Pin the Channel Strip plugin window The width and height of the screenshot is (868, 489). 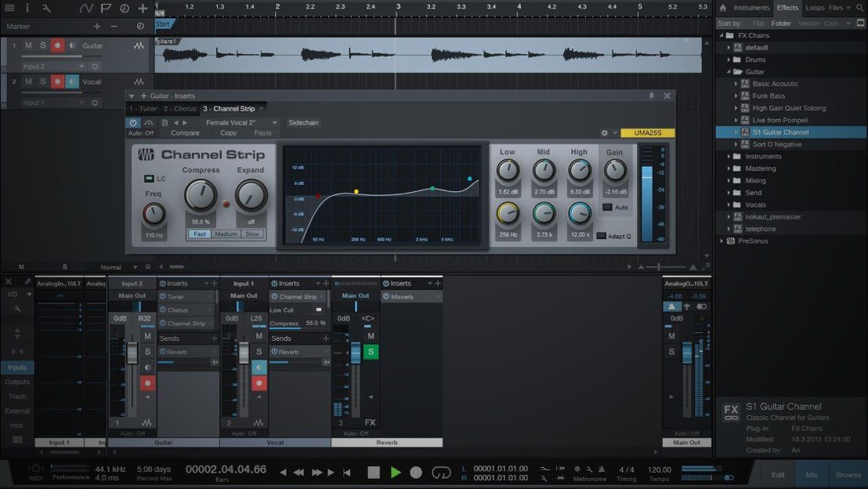coord(651,96)
